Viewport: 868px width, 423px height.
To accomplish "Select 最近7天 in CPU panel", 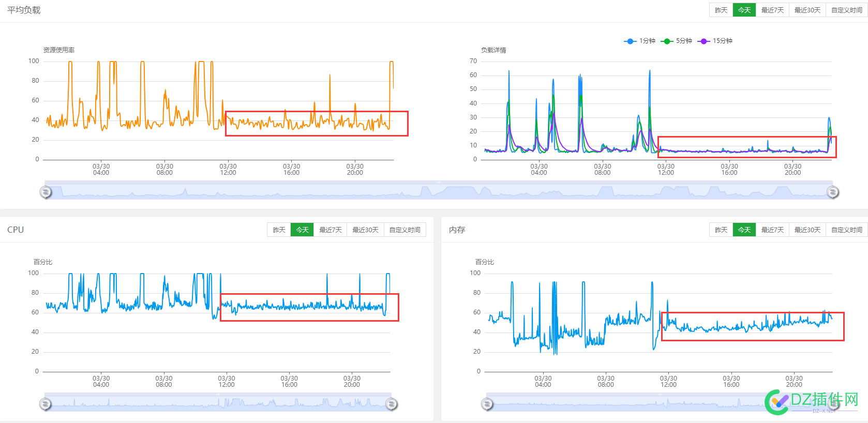I will [330, 230].
